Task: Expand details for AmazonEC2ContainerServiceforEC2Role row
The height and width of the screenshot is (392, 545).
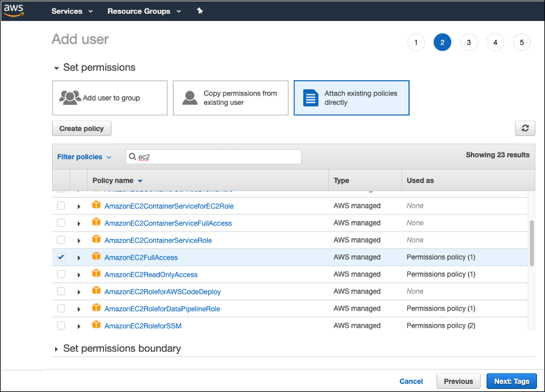Action: (x=79, y=206)
